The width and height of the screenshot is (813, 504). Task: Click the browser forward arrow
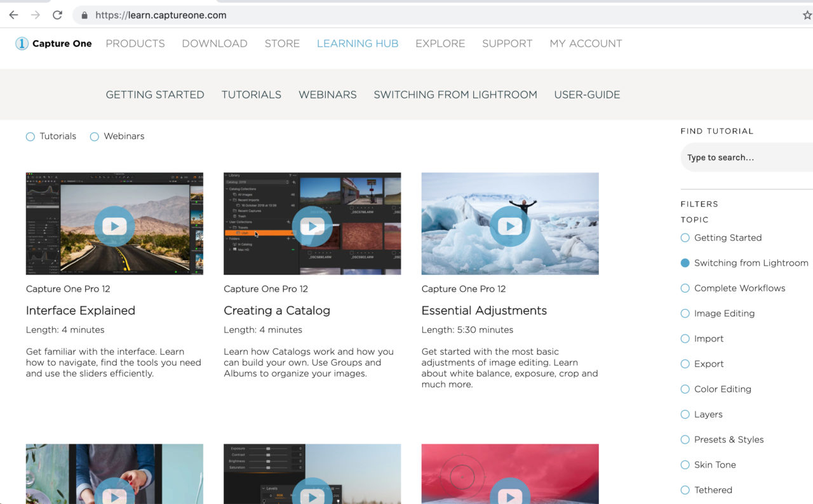click(36, 15)
